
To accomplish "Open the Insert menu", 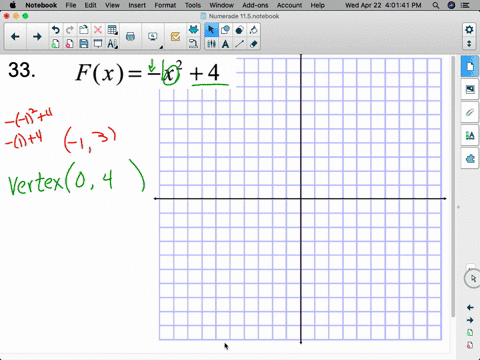I will pyautogui.click(x=137, y=5).
